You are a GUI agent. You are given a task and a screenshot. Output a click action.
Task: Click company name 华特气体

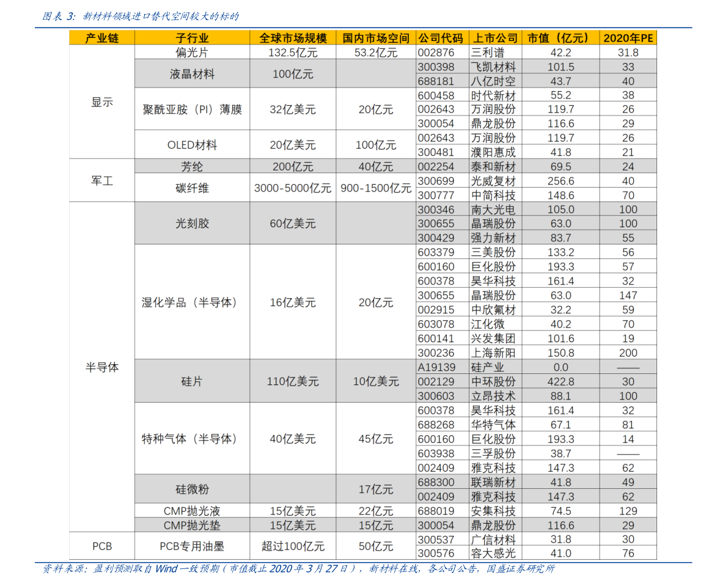(x=493, y=425)
